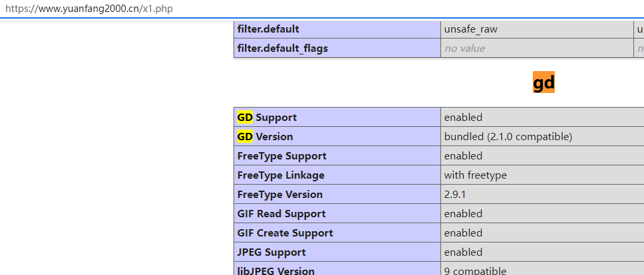Screen dimensions: 644x275
Task: Select the 'bundled (2.1.0 compatible)' value
Action: [x=508, y=136]
